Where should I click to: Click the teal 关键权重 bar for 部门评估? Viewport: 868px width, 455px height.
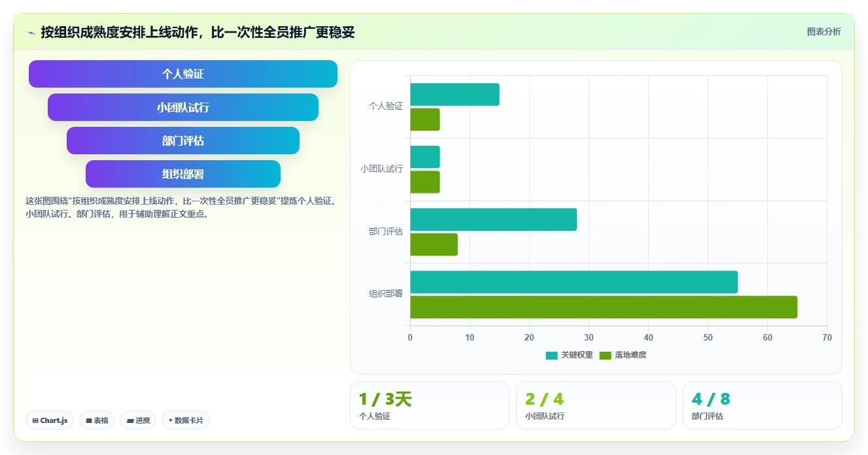tap(493, 220)
